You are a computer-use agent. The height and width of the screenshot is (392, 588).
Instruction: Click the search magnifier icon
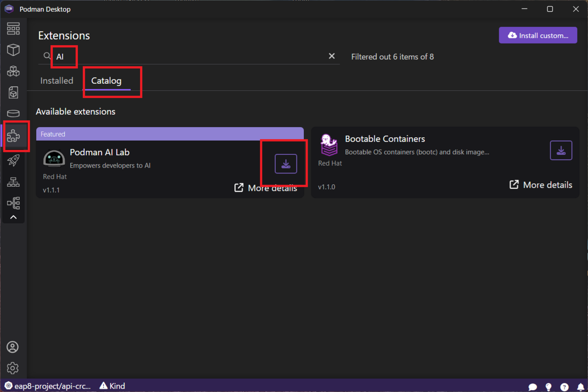click(x=47, y=56)
